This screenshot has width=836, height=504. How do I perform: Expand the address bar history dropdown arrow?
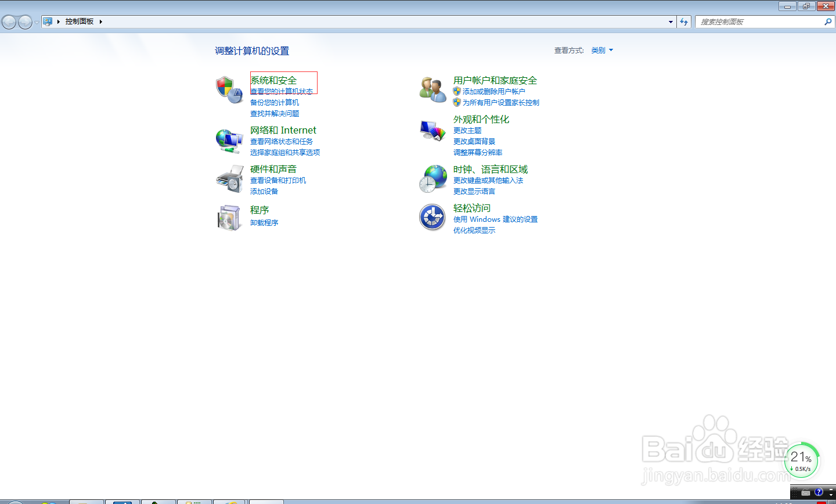(670, 21)
